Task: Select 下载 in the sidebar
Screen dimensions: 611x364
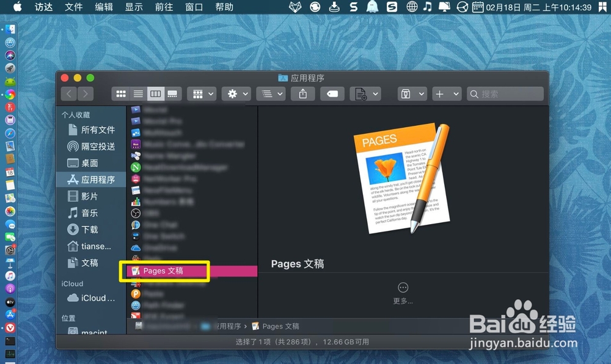Action: coord(91,230)
